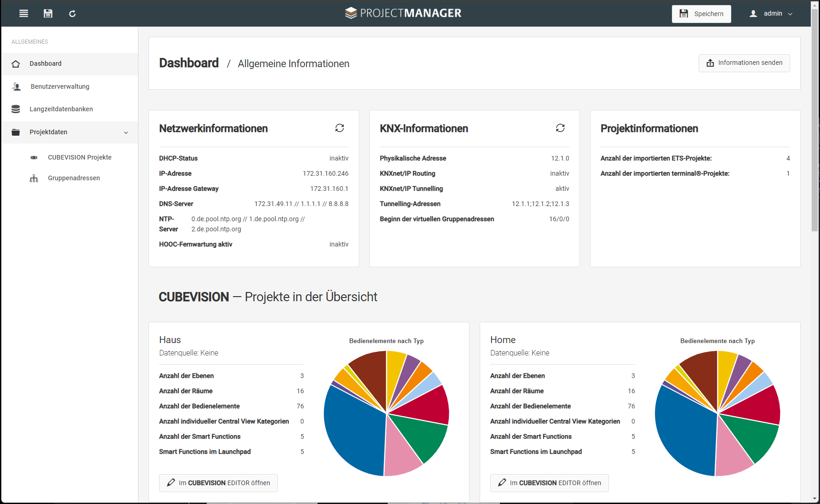820x504 pixels.
Task: Click the DNS-Server value
Action: pyautogui.click(x=301, y=204)
